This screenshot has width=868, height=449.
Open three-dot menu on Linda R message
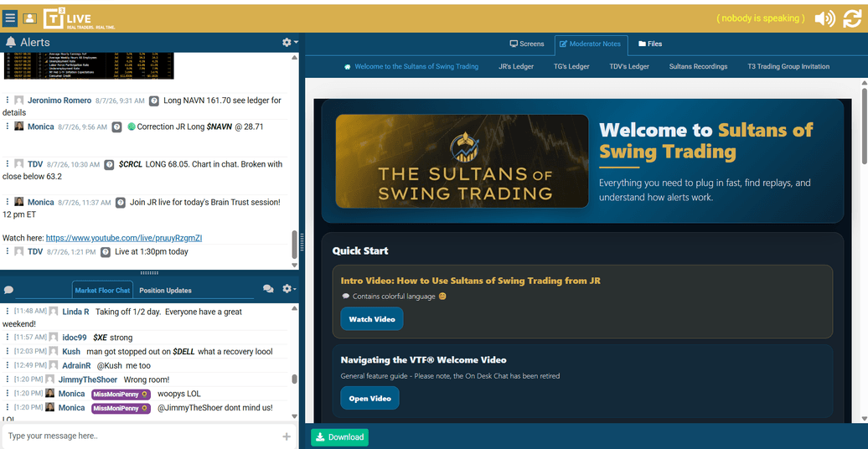8,312
